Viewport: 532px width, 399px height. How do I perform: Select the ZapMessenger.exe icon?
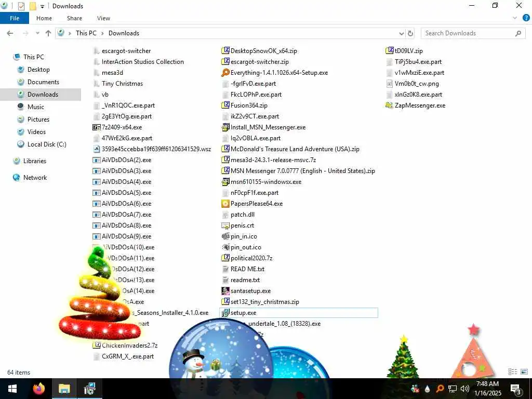390,105
